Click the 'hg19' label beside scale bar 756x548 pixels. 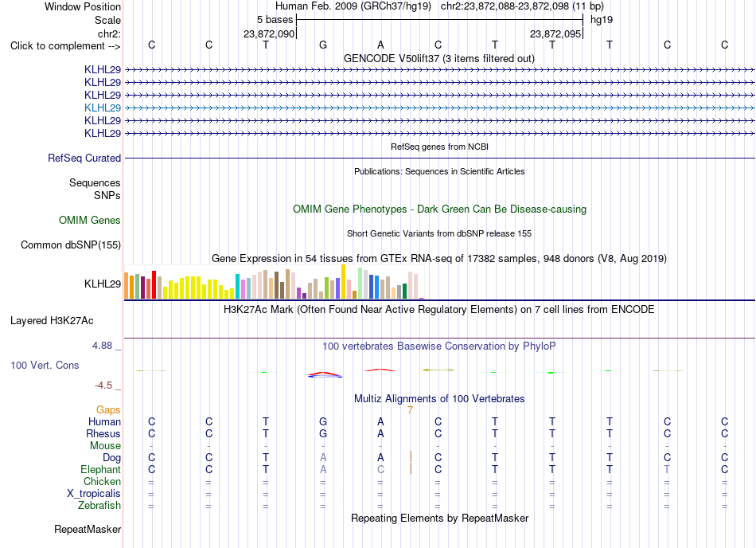click(602, 20)
